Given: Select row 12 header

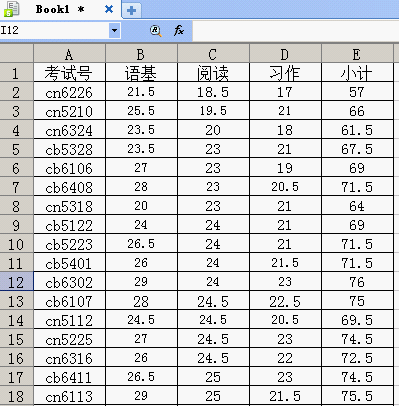Looking at the screenshot, I should 17,281.
